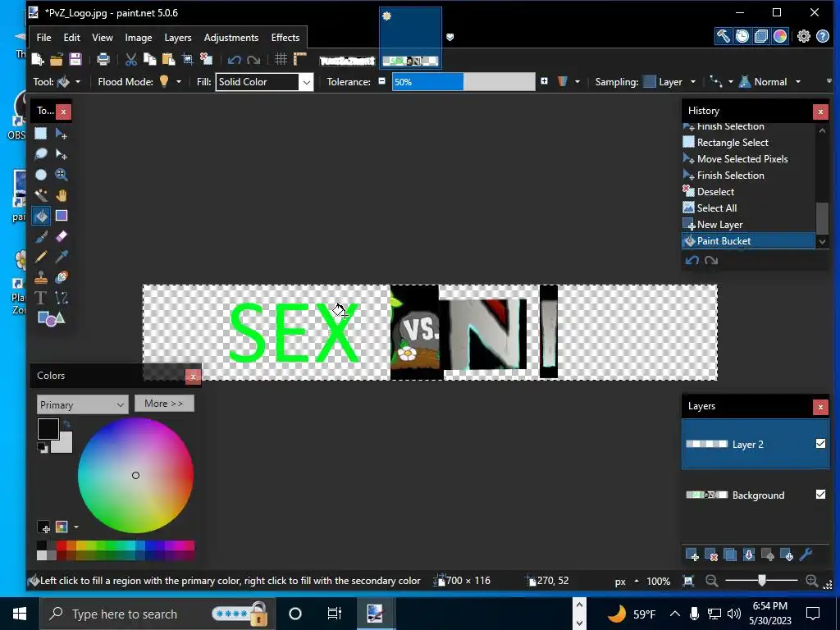Image resolution: width=840 pixels, height=630 pixels.
Task: Click the Windows search box
Action: [x=157, y=614]
